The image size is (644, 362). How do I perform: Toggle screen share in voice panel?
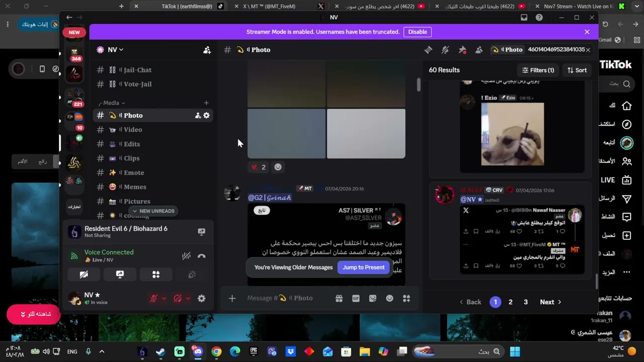click(x=120, y=275)
